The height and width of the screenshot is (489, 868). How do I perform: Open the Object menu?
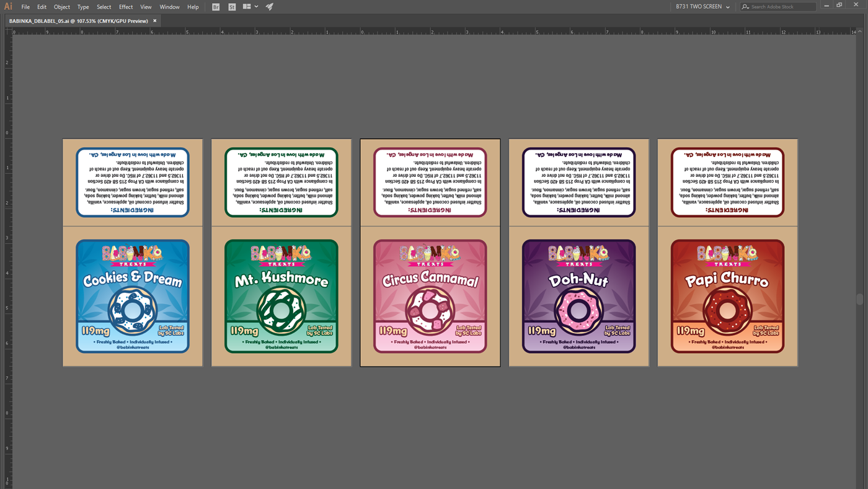point(62,7)
